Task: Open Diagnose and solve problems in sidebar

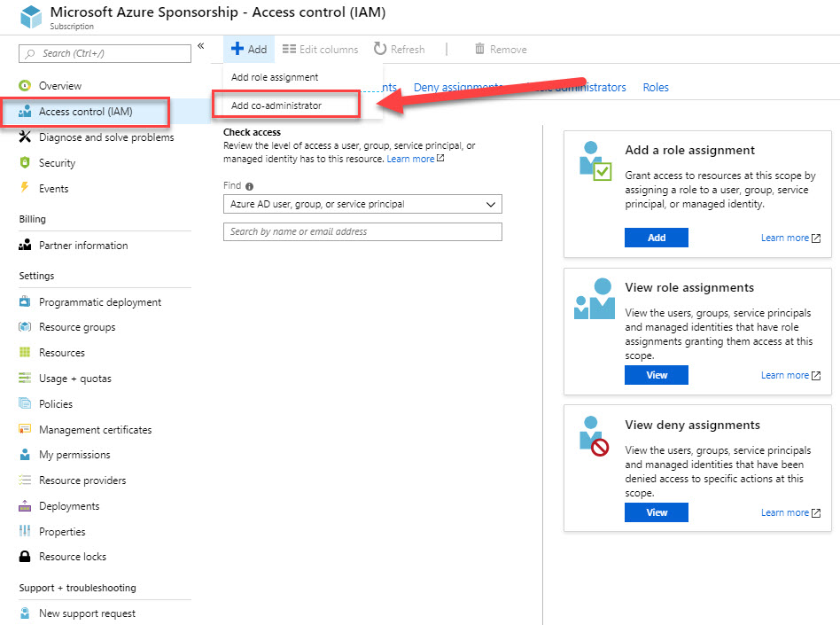Action: click(x=106, y=137)
